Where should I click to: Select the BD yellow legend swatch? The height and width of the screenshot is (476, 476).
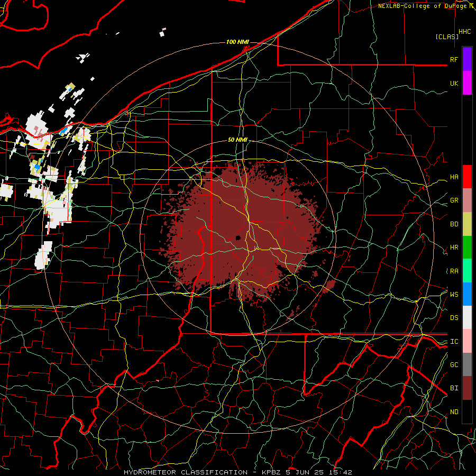point(467,224)
